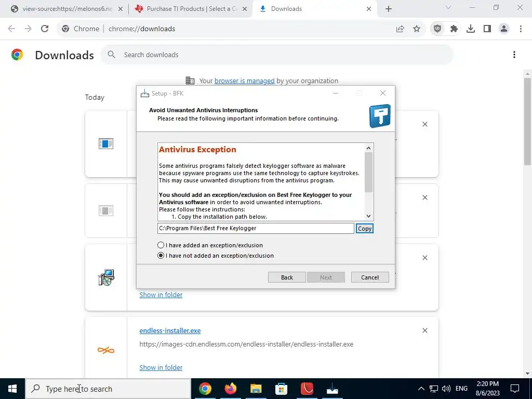The width and height of the screenshot is (532, 399).
Task: Open the Extensions puzzle icon
Action: coord(454,29)
